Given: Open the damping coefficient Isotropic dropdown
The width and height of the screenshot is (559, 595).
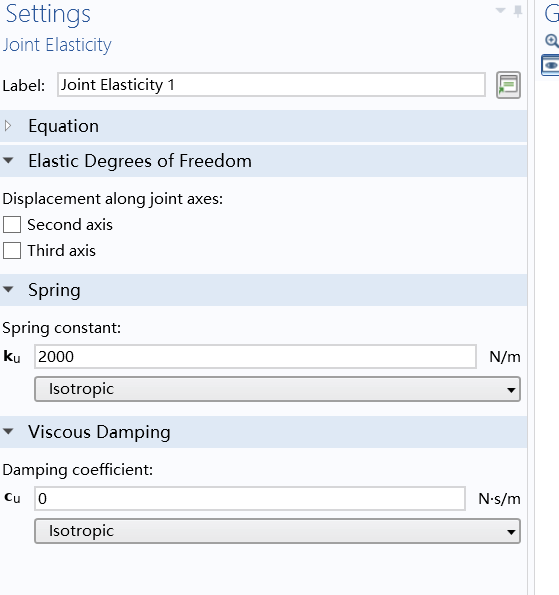Looking at the screenshot, I should click(277, 531).
